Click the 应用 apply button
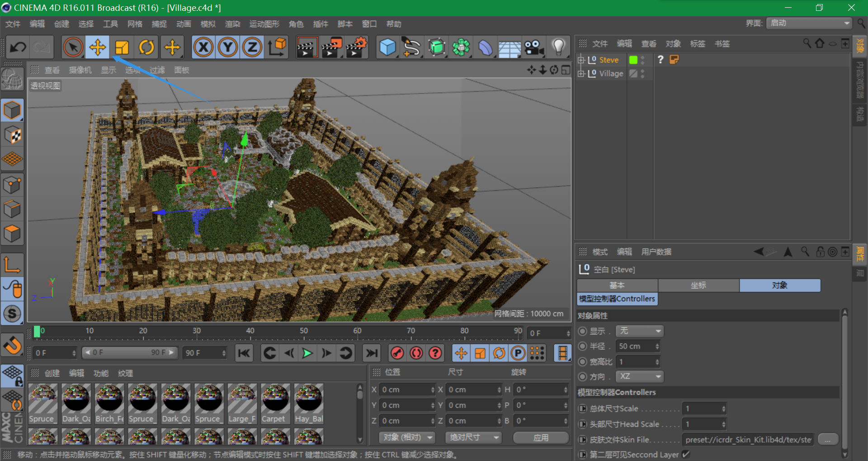Image resolution: width=868 pixels, height=461 pixels. [x=541, y=437]
